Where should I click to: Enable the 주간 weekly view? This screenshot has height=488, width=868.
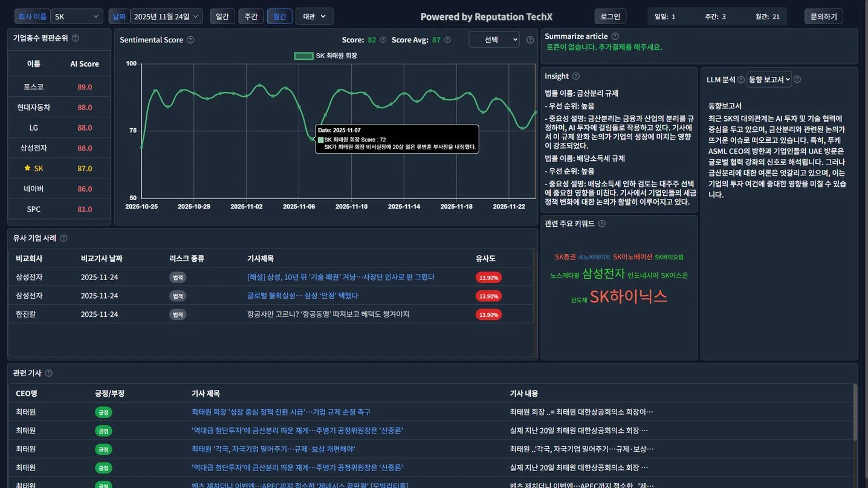(x=251, y=16)
